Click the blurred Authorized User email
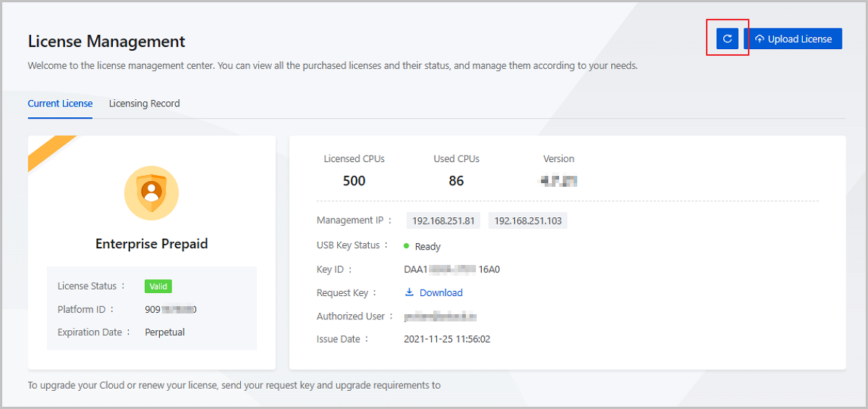 pyautogui.click(x=440, y=316)
